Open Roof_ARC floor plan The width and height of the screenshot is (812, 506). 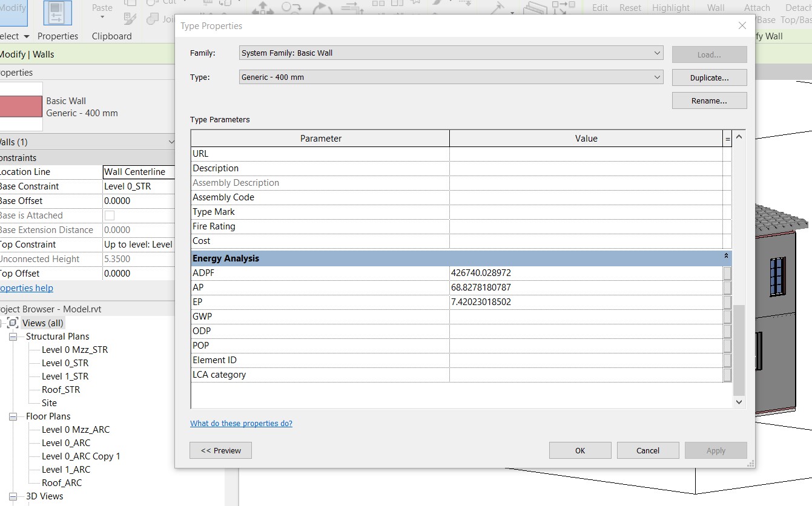62,483
